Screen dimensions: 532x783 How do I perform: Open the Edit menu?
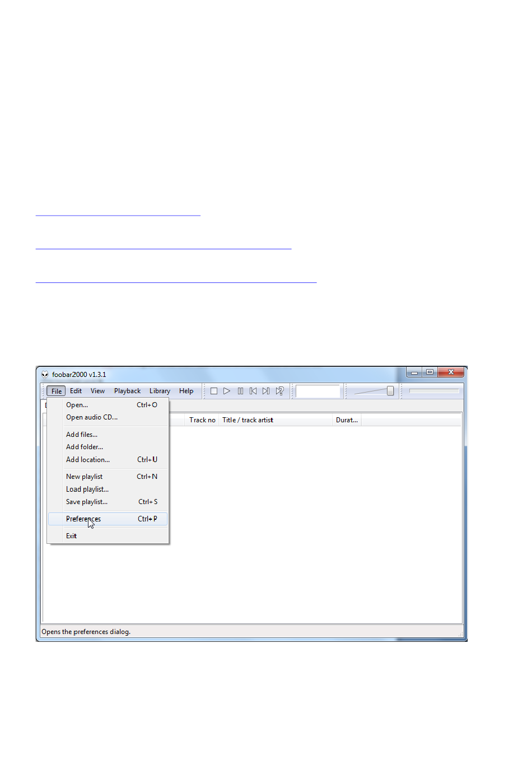click(x=76, y=391)
